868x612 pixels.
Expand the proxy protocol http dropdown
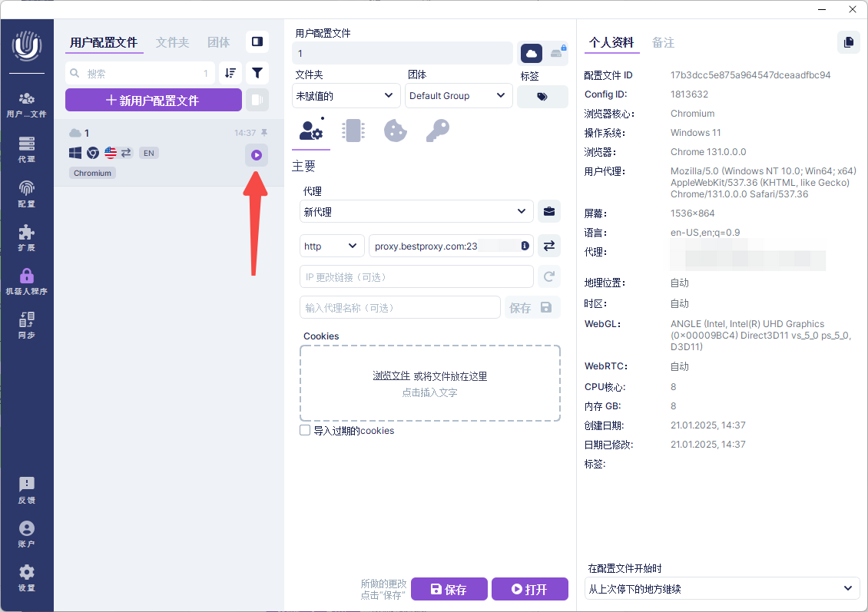pyautogui.click(x=332, y=246)
